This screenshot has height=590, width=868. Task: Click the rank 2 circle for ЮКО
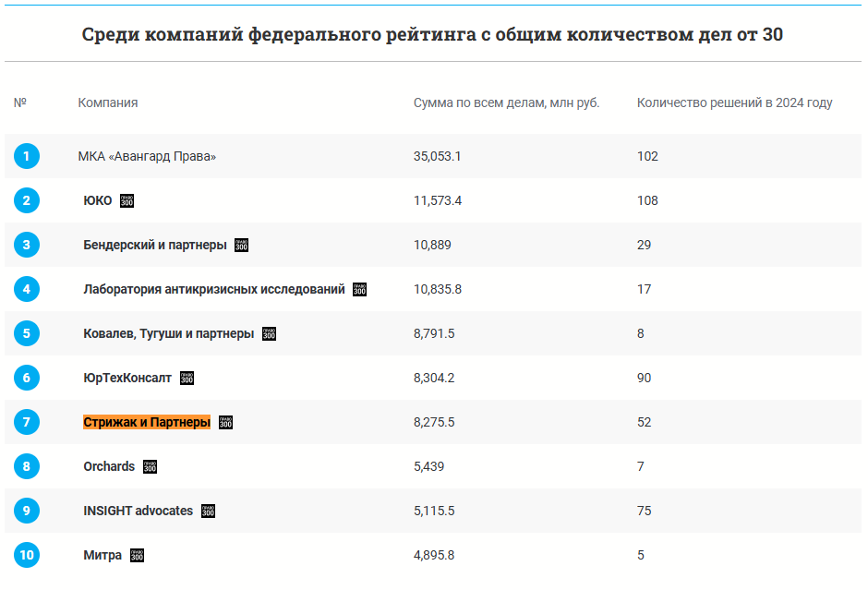(27, 200)
